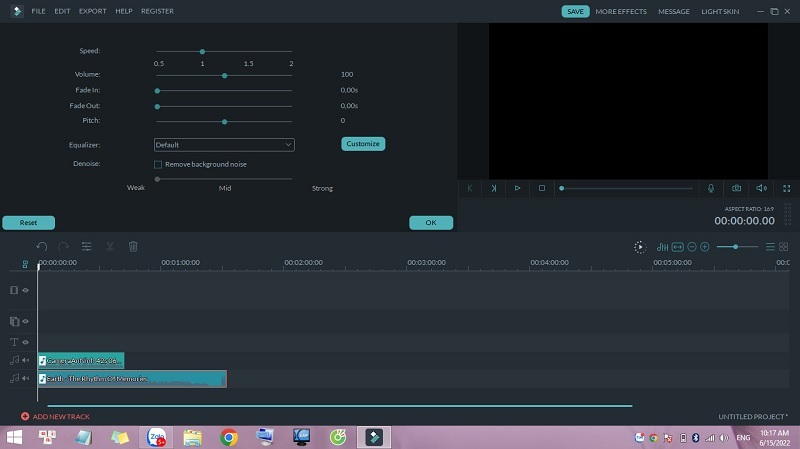Enter fullscreen preview mode
800x449 pixels.
pos(787,188)
